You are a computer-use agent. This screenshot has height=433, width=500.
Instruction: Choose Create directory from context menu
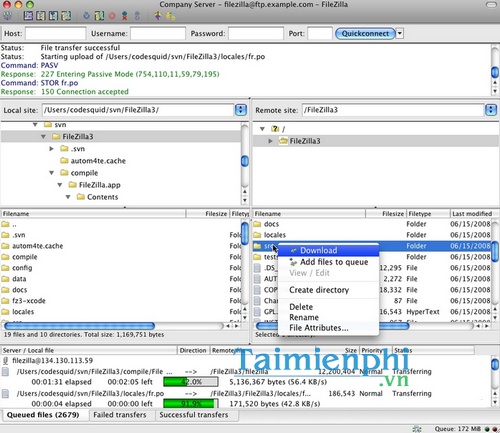(x=328, y=290)
